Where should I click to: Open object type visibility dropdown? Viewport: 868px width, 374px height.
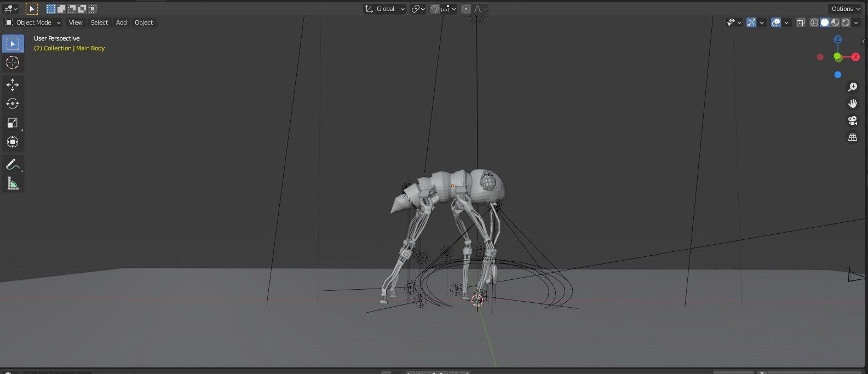click(734, 22)
